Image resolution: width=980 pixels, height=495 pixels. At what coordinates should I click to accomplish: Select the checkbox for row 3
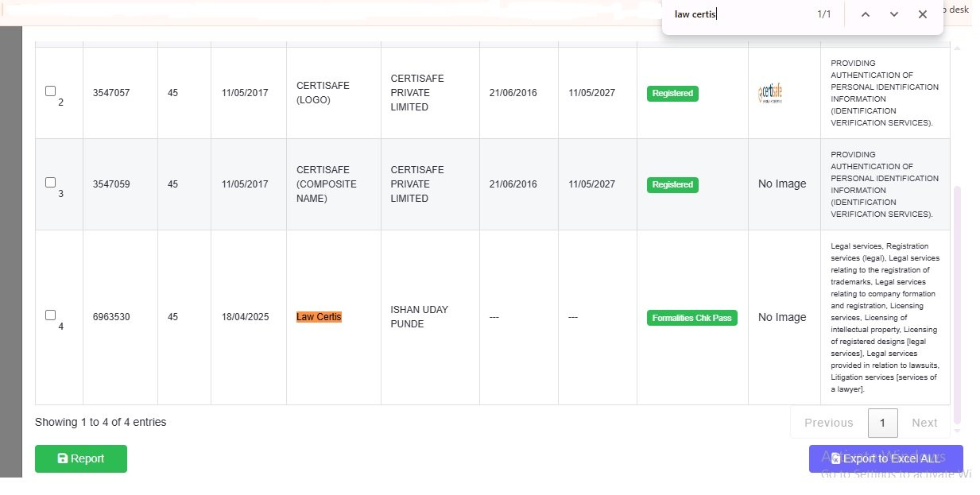(51, 183)
